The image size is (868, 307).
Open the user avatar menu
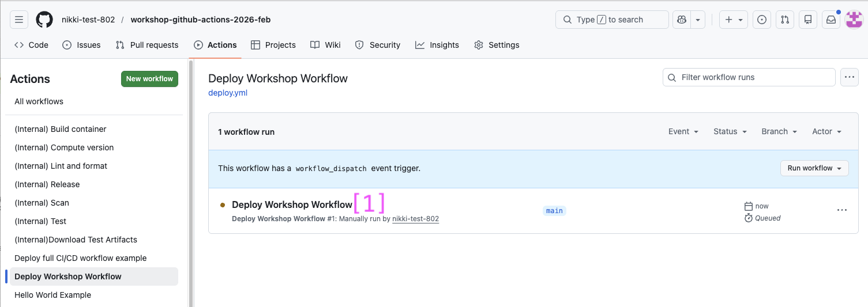click(854, 20)
